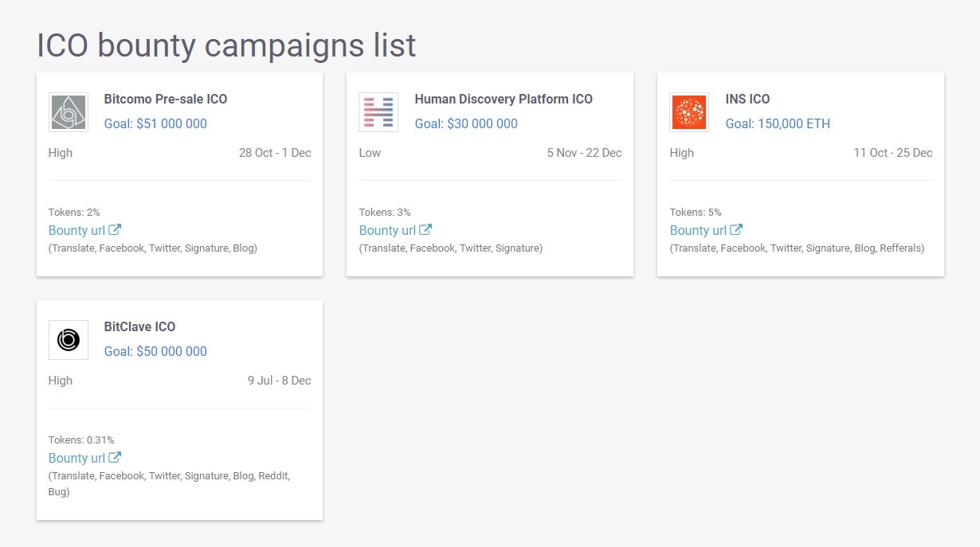Viewport: 980px width, 547px height.
Task: Open the BitClave ICO title
Action: pos(139,327)
